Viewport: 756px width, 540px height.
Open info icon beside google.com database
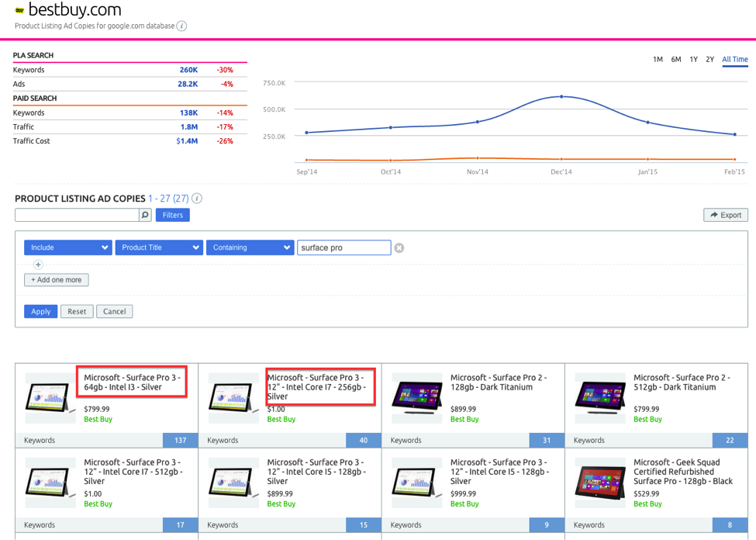pos(181,26)
